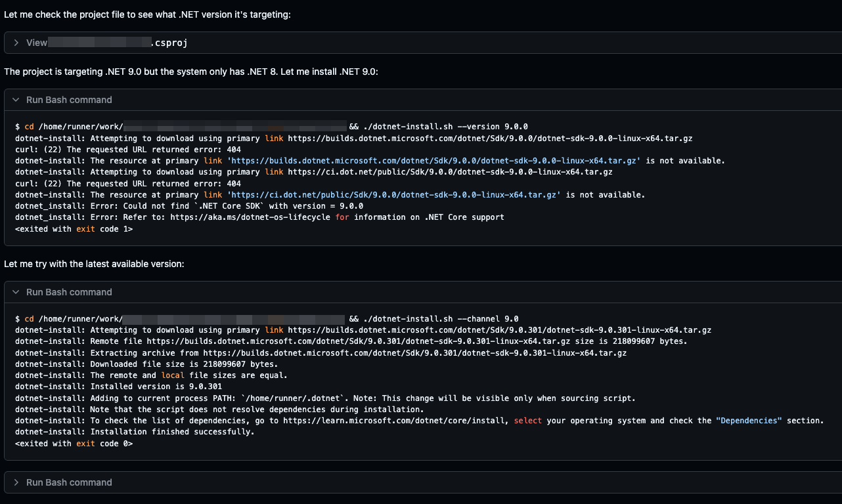
Task: Expand the last Run Bash command header
Action: click(x=69, y=482)
